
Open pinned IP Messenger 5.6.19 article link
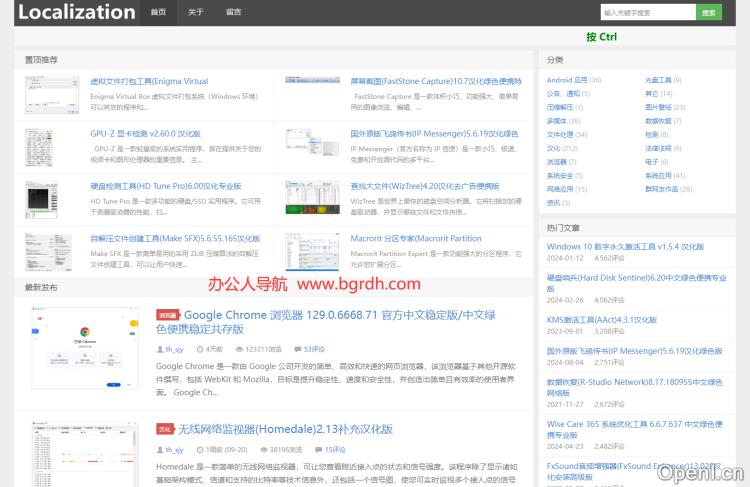pos(434,134)
